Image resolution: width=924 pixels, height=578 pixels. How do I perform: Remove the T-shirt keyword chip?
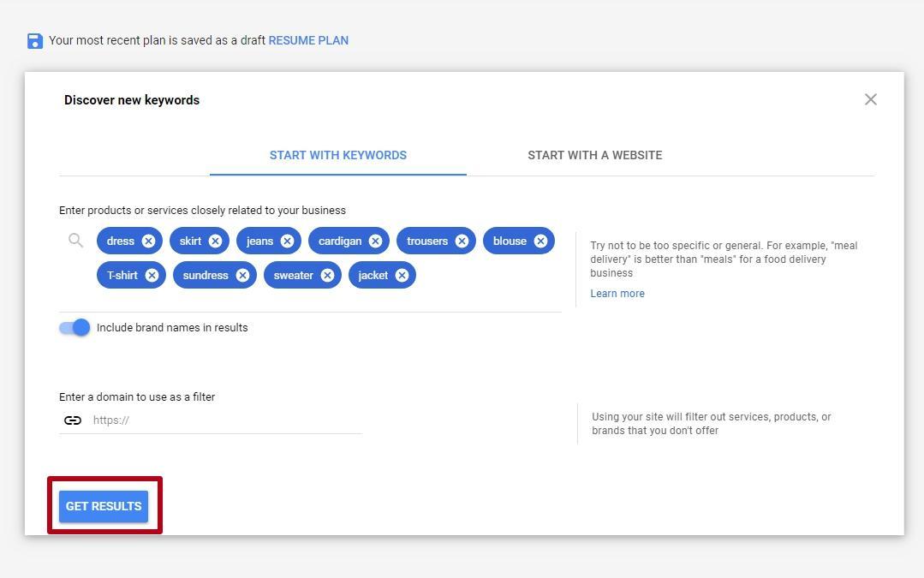pos(152,275)
